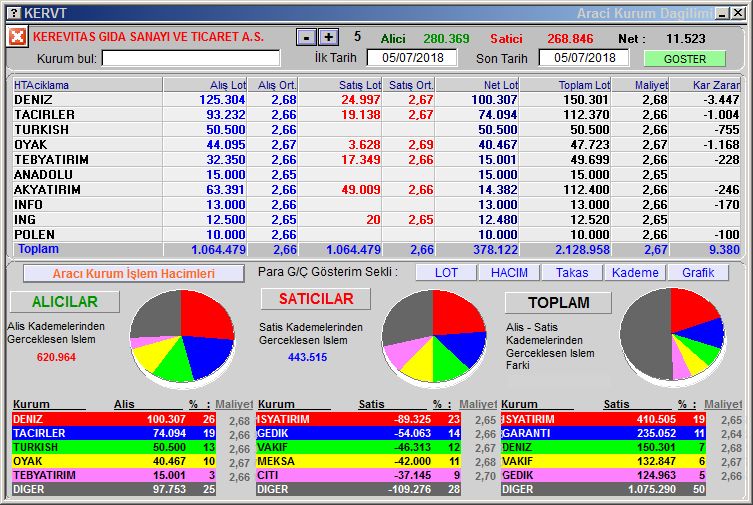The width and height of the screenshot is (753, 505).
Task: Click Net value 11.523
Action: (685, 38)
